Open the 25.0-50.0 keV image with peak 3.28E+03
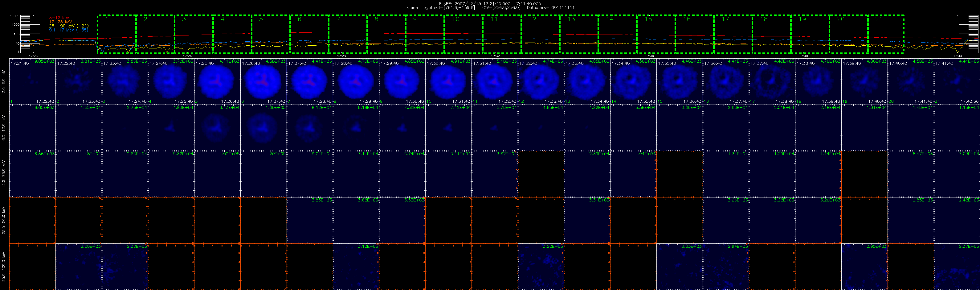The image size is (980, 290). point(772,220)
